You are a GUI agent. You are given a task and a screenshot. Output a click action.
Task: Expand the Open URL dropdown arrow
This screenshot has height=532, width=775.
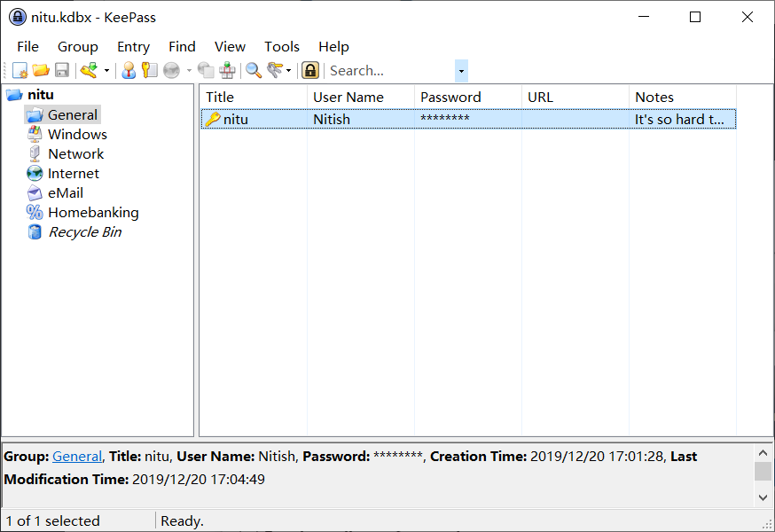(x=189, y=71)
